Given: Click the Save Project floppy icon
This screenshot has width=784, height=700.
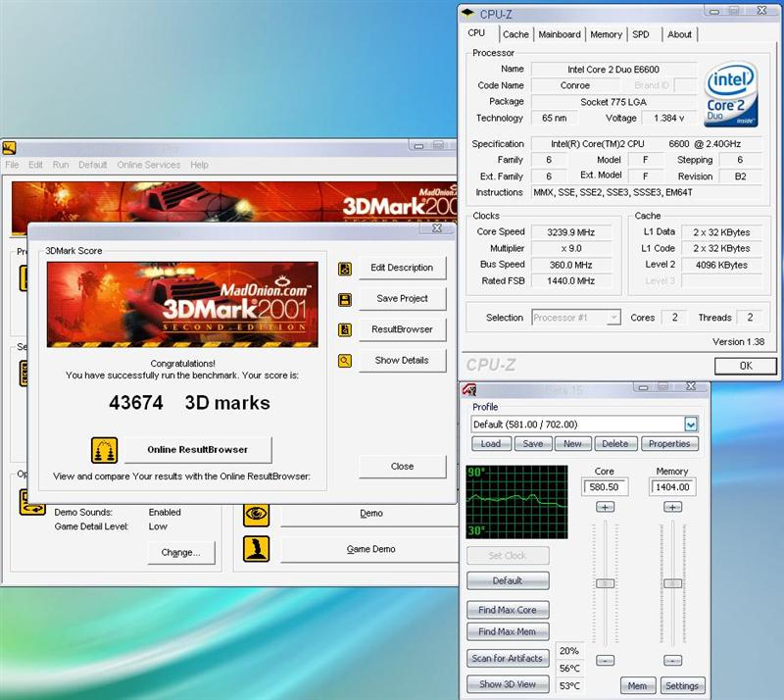Looking at the screenshot, I should pos(345,300).
